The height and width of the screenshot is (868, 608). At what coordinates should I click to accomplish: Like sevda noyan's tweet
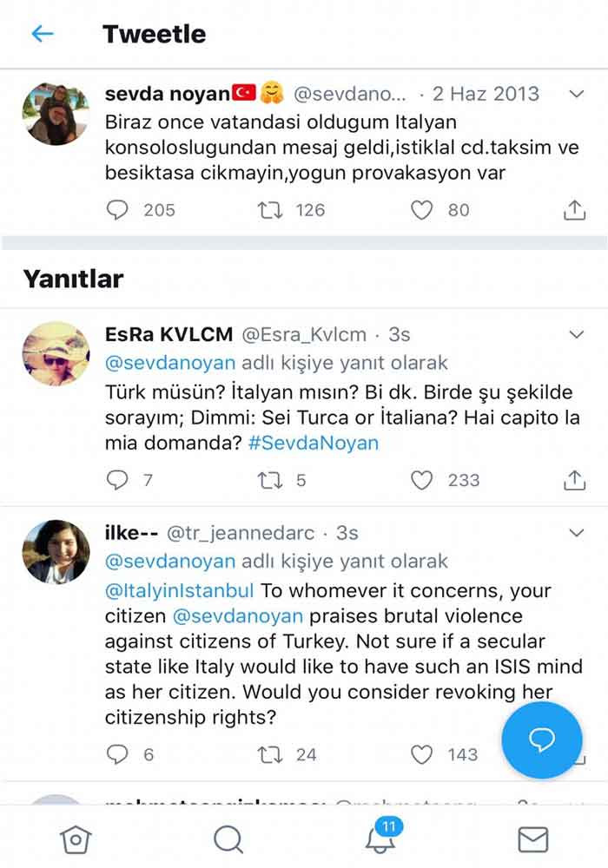coord(421,210)
